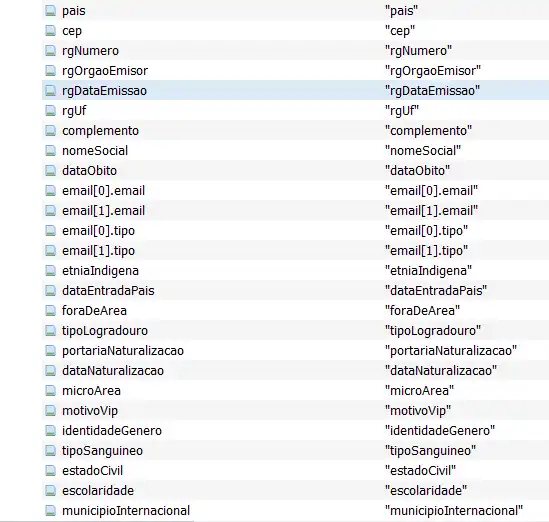Click the field icon beside cep
The height and width of the screenshot is (522, 549).
[x=50, y=31]
